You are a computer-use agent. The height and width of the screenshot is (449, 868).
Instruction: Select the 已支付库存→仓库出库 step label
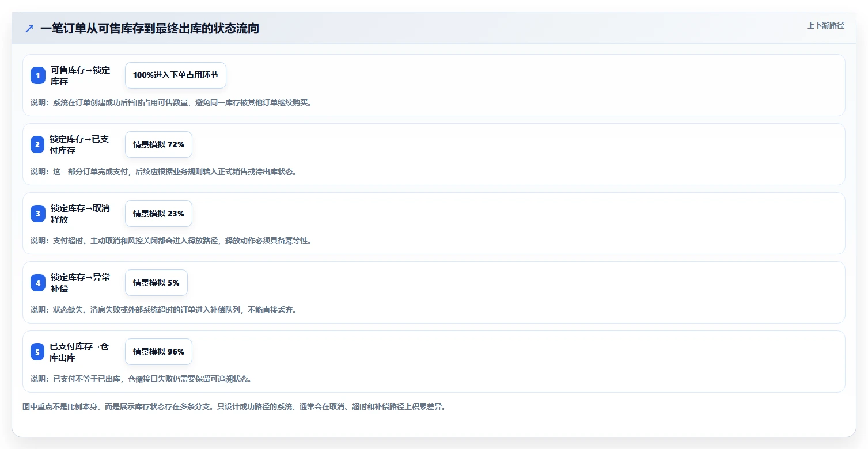point(79,352)
